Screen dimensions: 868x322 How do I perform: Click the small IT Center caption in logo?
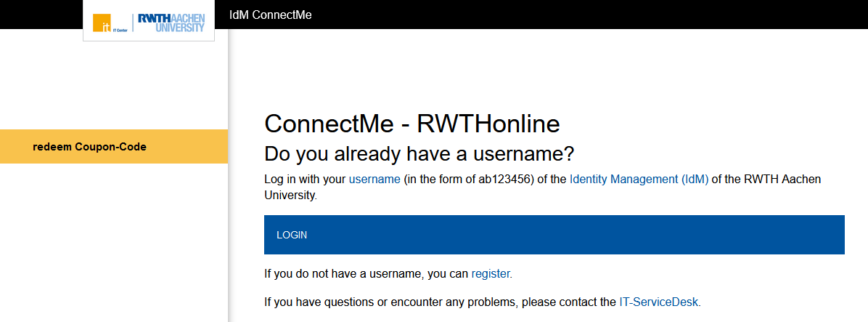click(x=120, y=31)
